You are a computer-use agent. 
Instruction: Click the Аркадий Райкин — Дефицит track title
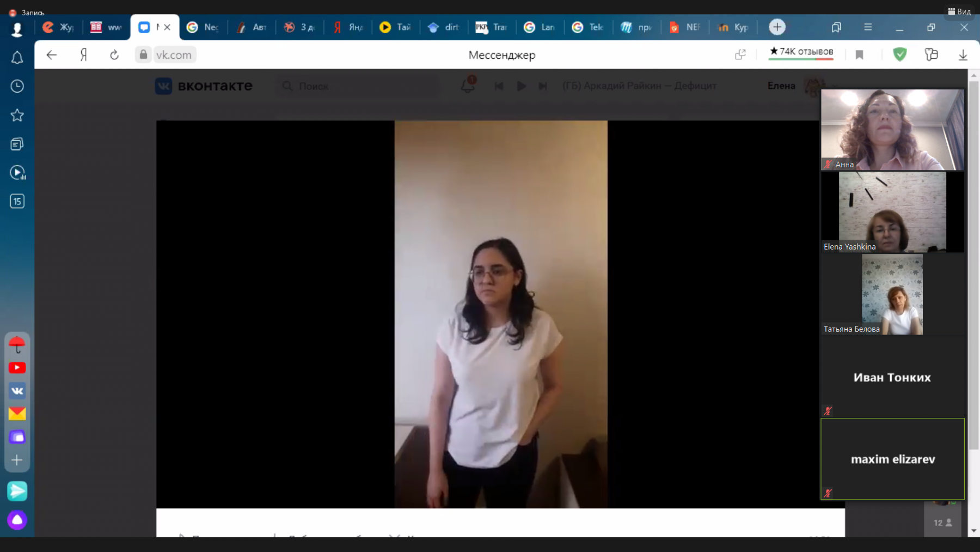click(x=639, y=86)
